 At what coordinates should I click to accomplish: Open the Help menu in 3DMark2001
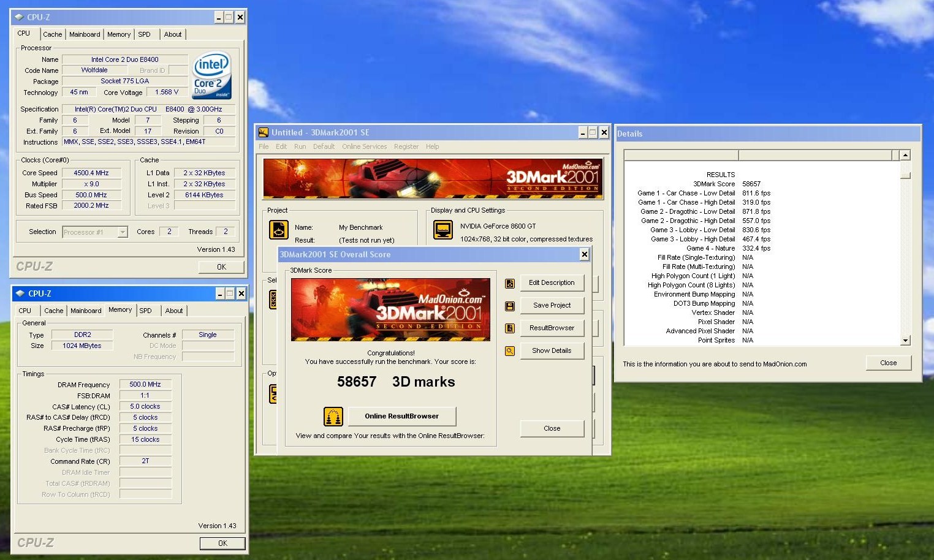pyautogui.click(x=433, y=147)
